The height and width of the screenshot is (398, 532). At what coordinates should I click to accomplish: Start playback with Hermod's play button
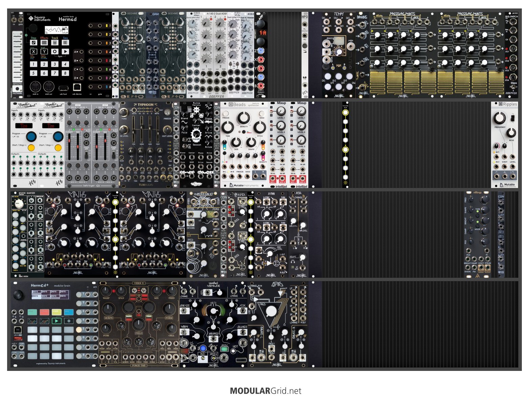(x=65, y=52)
